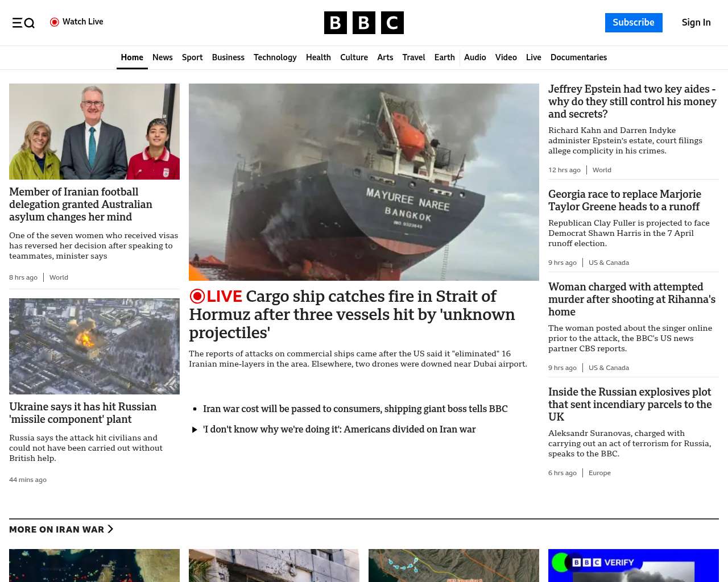The height and width of the screenshot is (582, 728).
Task: Expand More on Iran War chevron
Action: click(x=110, y=529)
